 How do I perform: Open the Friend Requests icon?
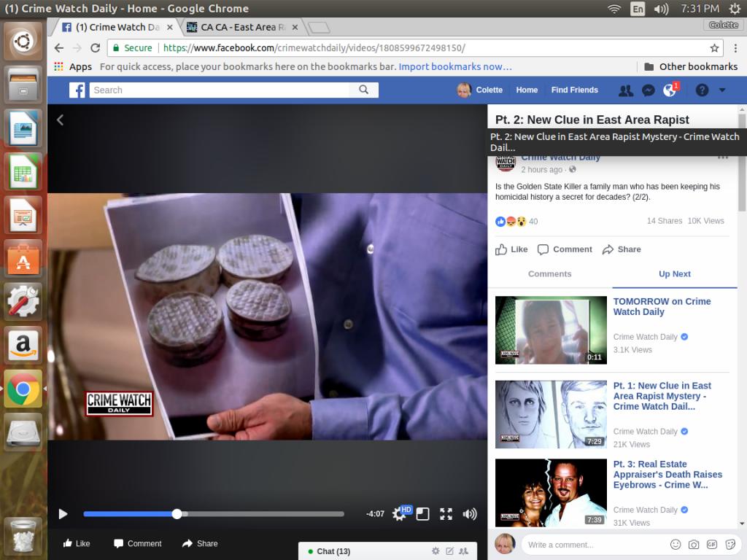coord(626,90)
